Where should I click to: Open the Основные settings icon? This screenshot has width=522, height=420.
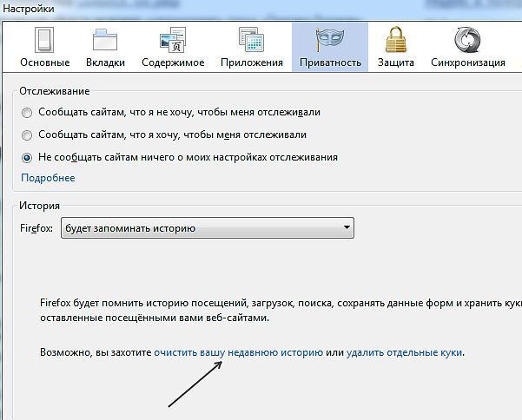coord(44,40)
